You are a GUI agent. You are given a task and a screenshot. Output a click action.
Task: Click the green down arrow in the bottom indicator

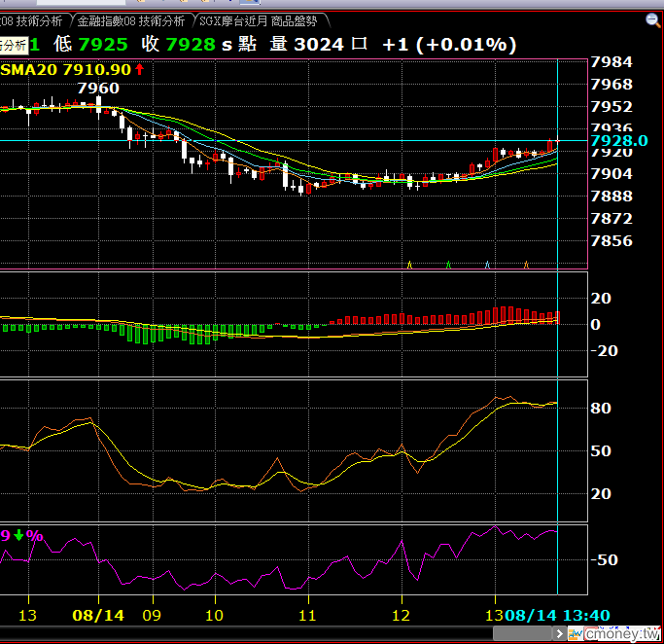point(18,535)
